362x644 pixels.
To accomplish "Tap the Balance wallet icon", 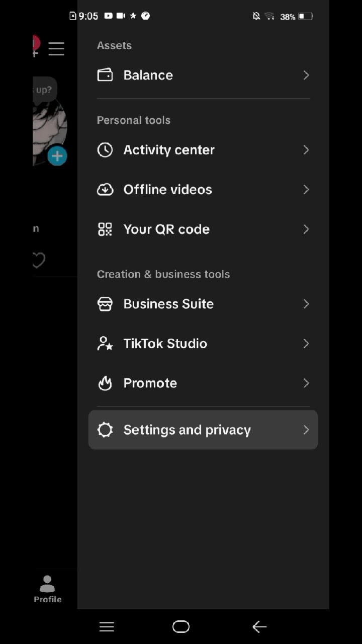I will [105, 75].
